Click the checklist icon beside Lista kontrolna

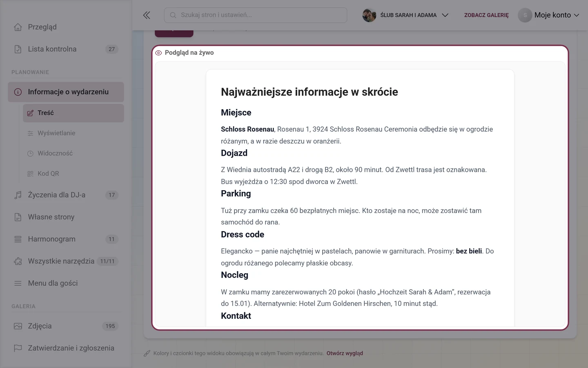[x=18, y=49]
